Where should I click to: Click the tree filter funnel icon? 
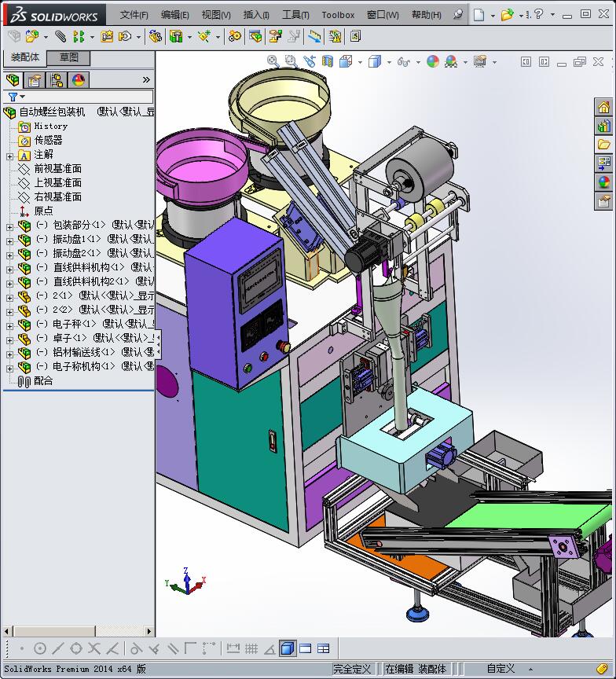13,97
